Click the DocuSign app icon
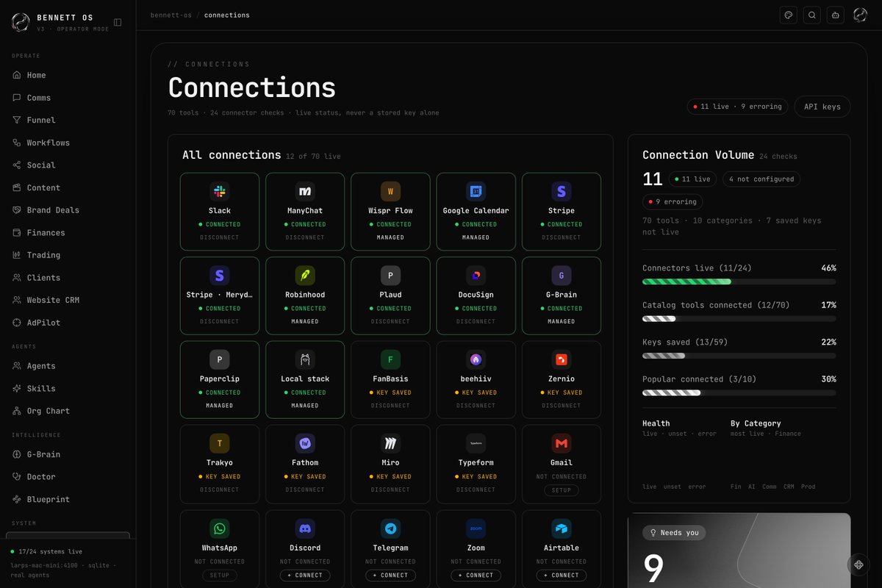The height and width of the screenshot is (588, 882). [x=476, y=276]
